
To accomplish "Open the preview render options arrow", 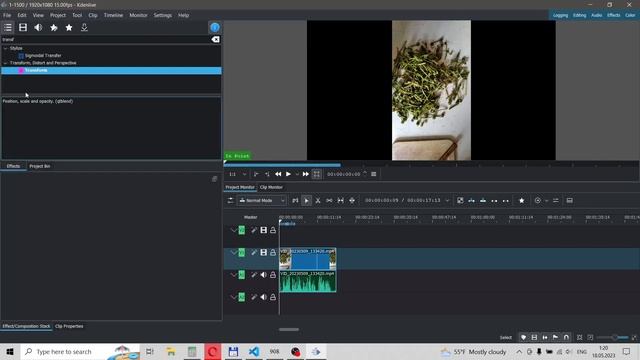I will pyautogui.click(x=547, y=200).
